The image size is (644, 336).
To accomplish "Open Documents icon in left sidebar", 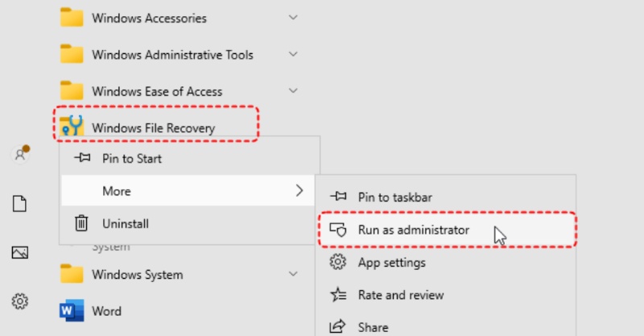I will pos(20,204).
